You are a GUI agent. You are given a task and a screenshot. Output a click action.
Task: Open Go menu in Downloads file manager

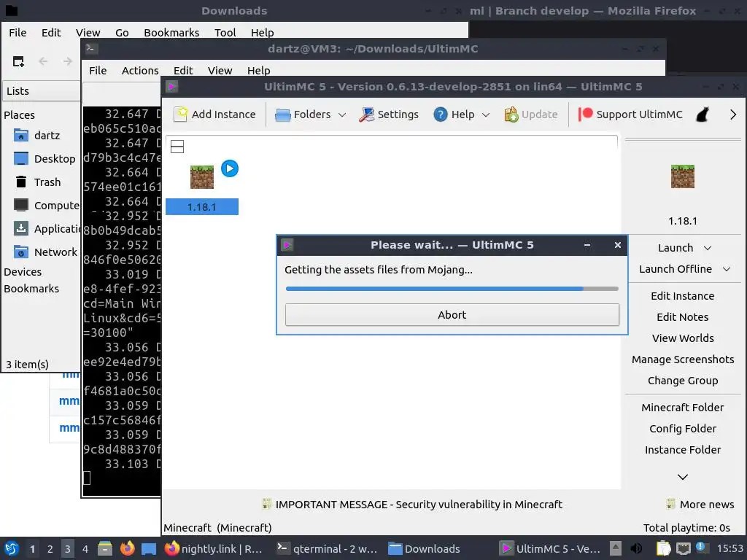122,32
